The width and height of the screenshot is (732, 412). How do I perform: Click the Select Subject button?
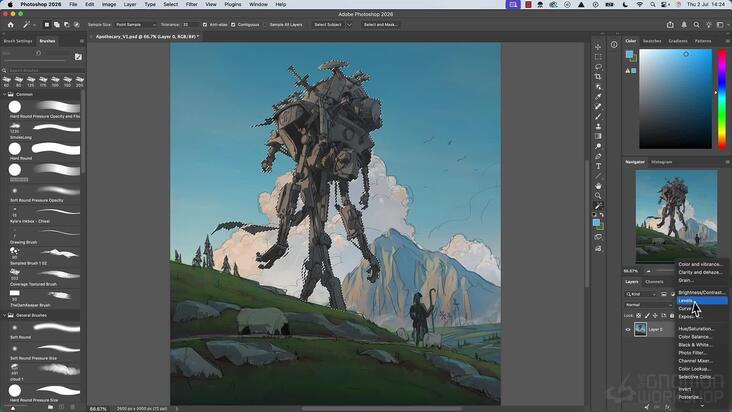328,25
